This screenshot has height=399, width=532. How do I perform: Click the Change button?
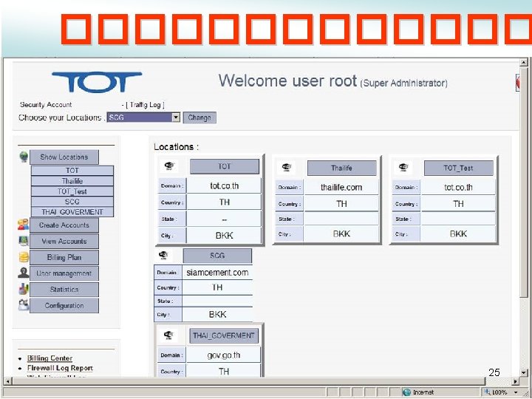(199, 117)
